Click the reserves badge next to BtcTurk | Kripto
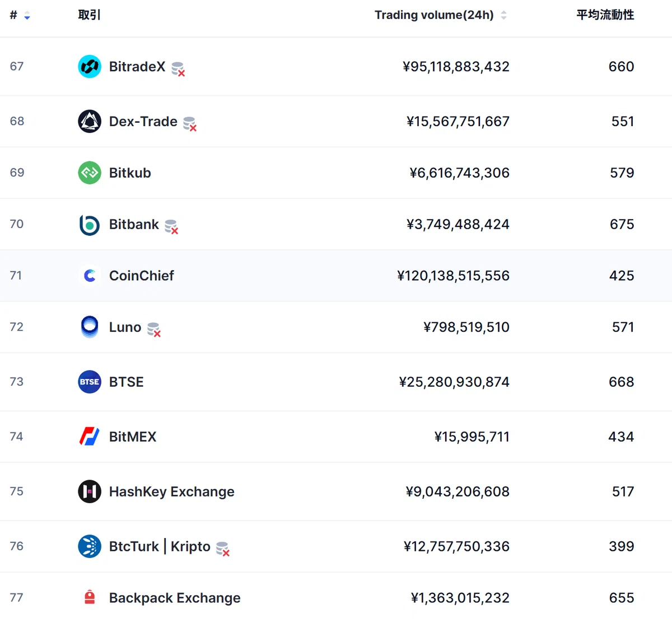The image size is (672, 622). click(x=223, y=549)
